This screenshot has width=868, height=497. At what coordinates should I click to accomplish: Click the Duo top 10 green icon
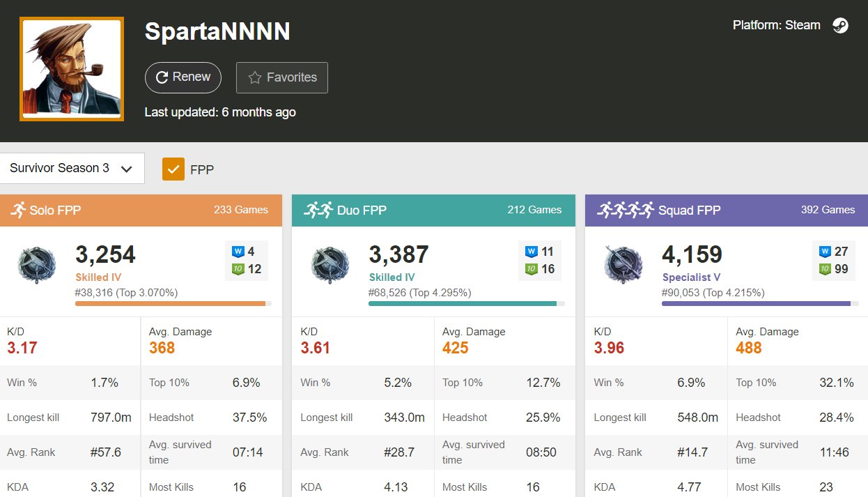click(531, 269)
